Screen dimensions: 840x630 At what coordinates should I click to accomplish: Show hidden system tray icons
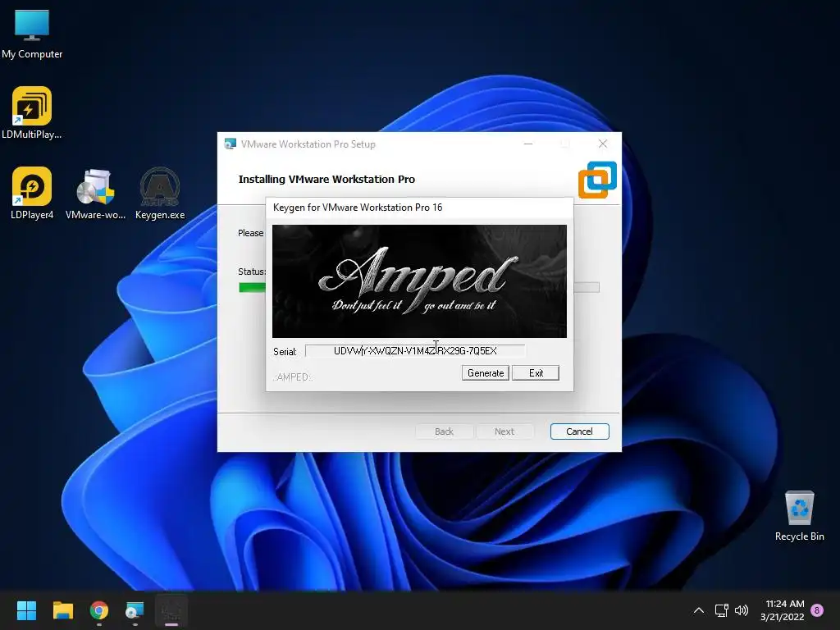[x=699, y=610]
